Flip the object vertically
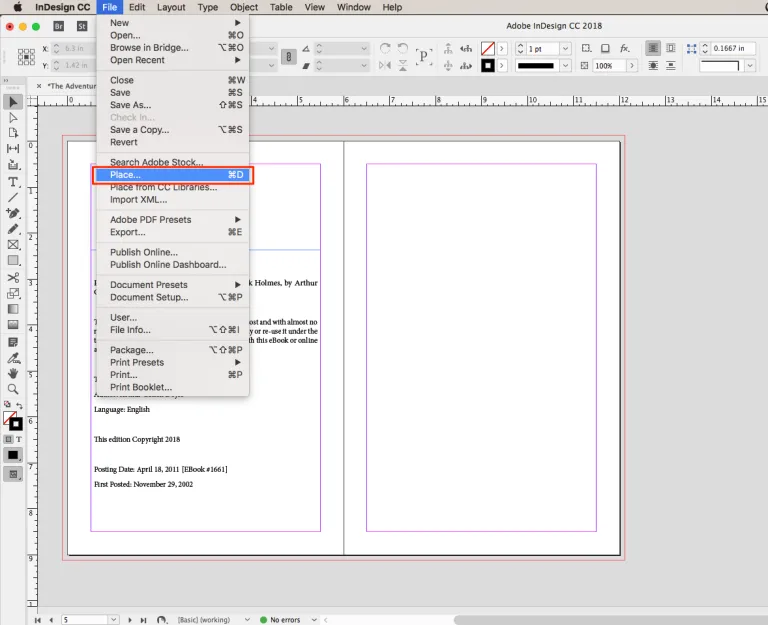 (403, 65)
